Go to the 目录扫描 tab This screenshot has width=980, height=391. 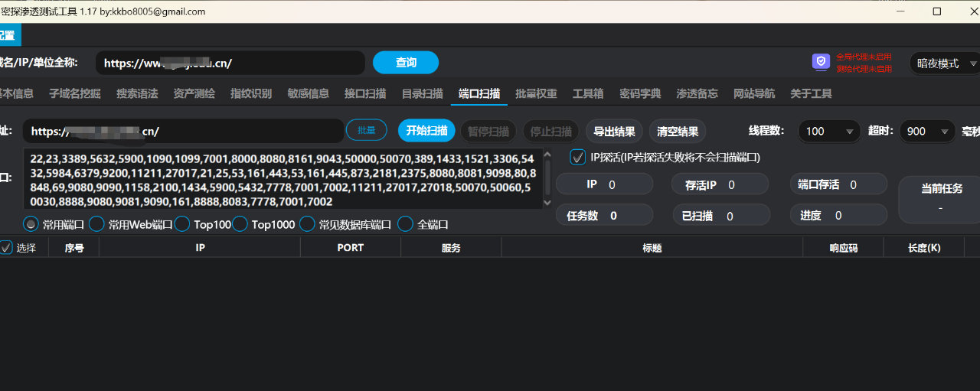423,93
